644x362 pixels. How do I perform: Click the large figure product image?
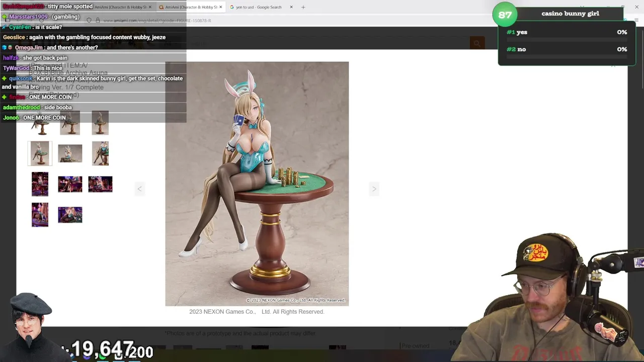point(257,184)
